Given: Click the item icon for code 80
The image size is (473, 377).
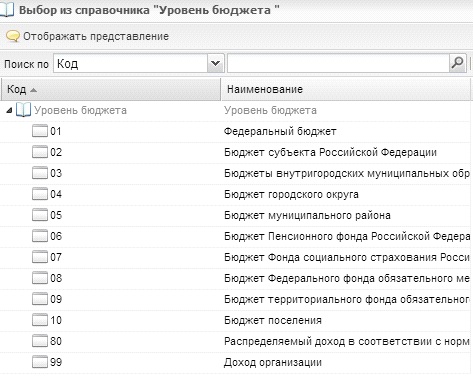Looking at the screenshot, I should coord(40,341).
